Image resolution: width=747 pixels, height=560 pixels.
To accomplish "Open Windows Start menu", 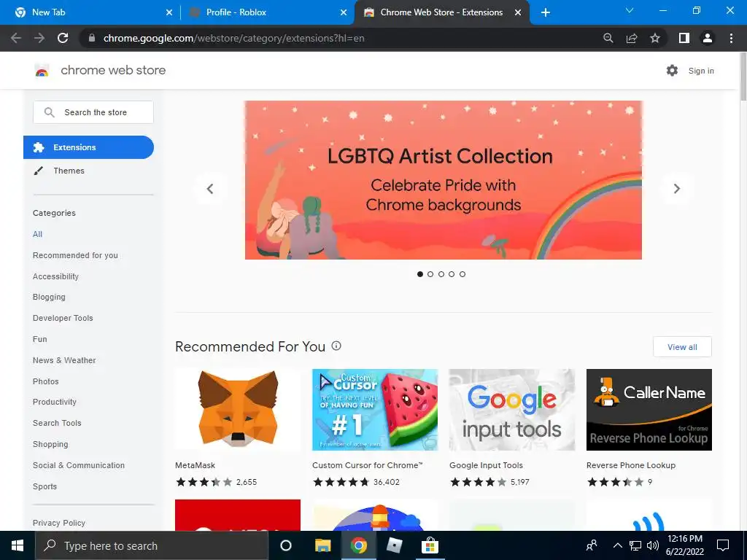I will (18, 545).
